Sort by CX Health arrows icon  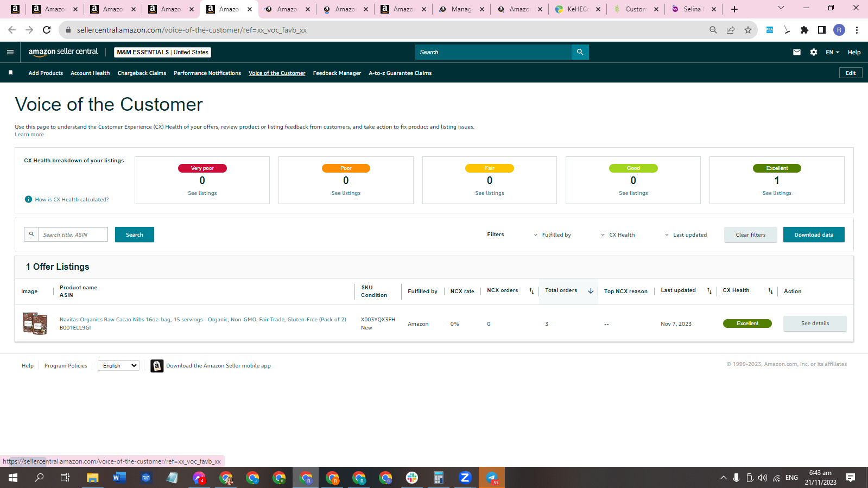pyautogui.click(x=770, y=291)
